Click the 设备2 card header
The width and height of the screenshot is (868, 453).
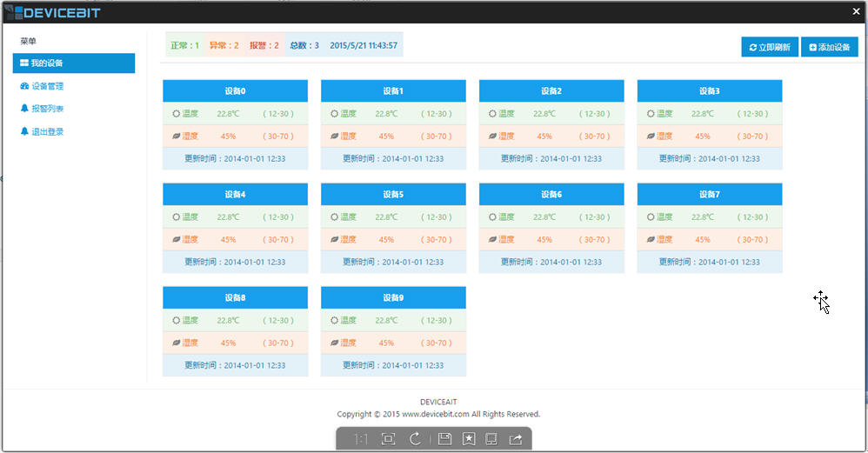point(551,91)
